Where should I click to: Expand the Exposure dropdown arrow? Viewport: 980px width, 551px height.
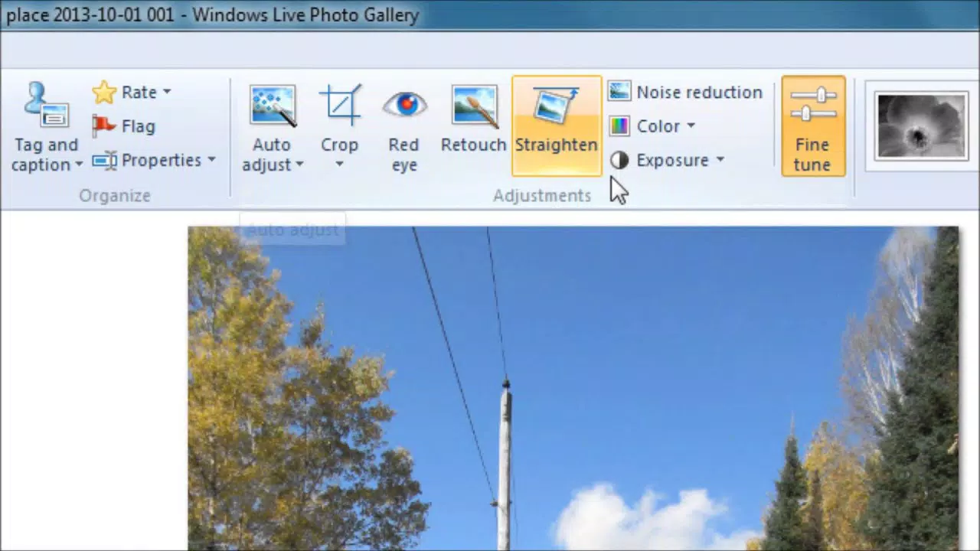pyautogui.click(x=720, y=160)
